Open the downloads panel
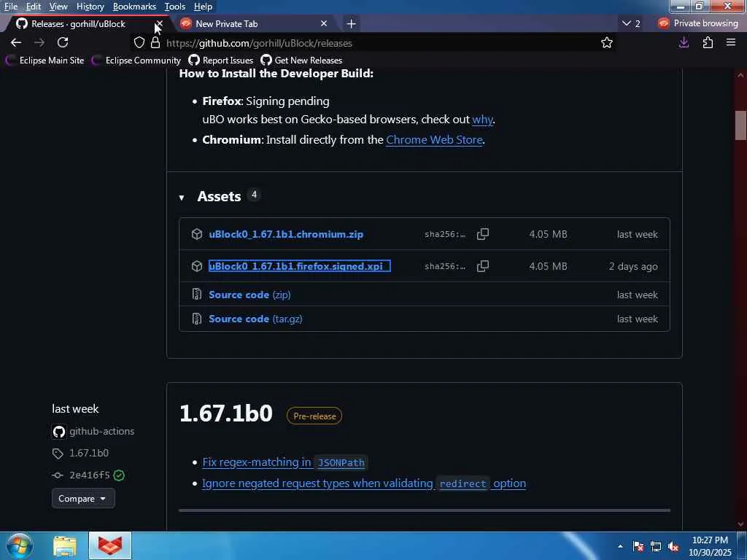This screenshot has height=560, width=747. click(x=684, y=42)
